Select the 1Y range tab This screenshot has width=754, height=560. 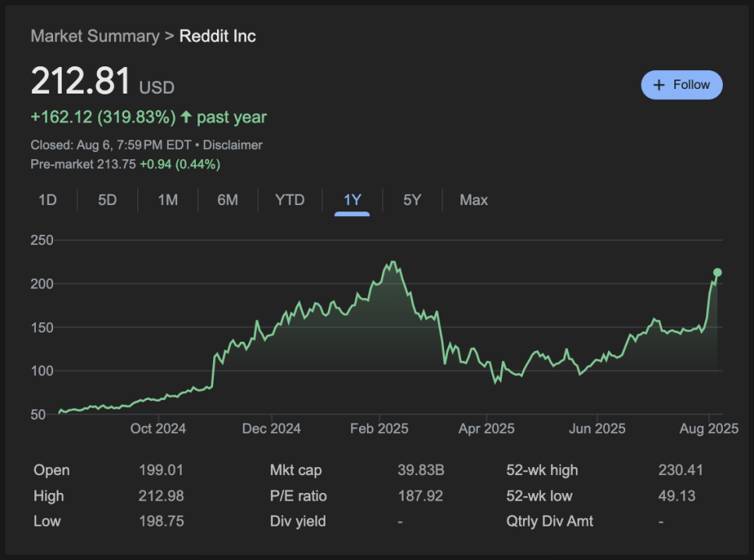click(352, 200)
